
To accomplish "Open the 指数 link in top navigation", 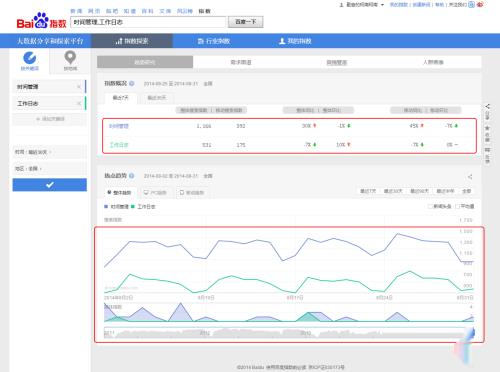I will coord(204,11).
